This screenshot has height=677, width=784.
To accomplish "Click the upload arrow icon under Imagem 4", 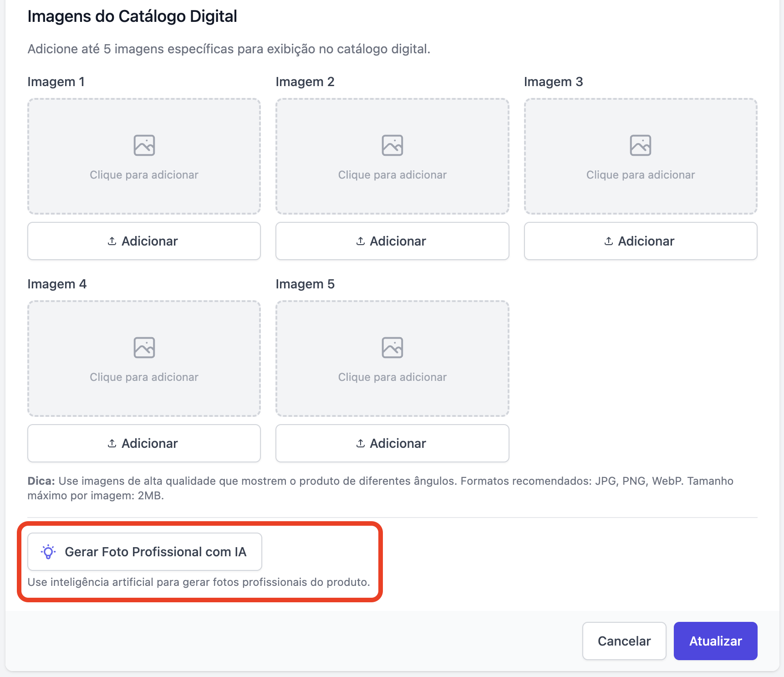I will [112, 443].
